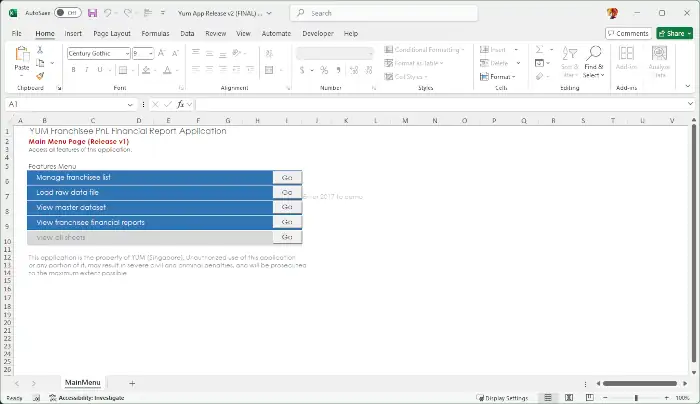Expand the formula bar chevron

coord(690,104)
